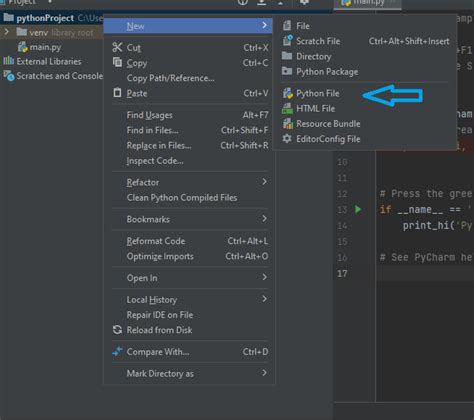Image resolution: width=474 pixels, height=420 pixels.
Task: Select Paste in the context menu
Action: point(190,93)
